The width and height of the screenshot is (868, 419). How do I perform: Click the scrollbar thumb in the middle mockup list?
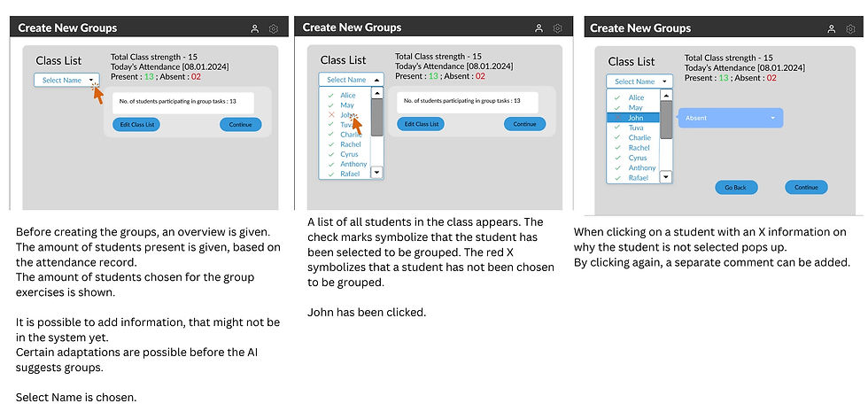[x=377, y=117]
